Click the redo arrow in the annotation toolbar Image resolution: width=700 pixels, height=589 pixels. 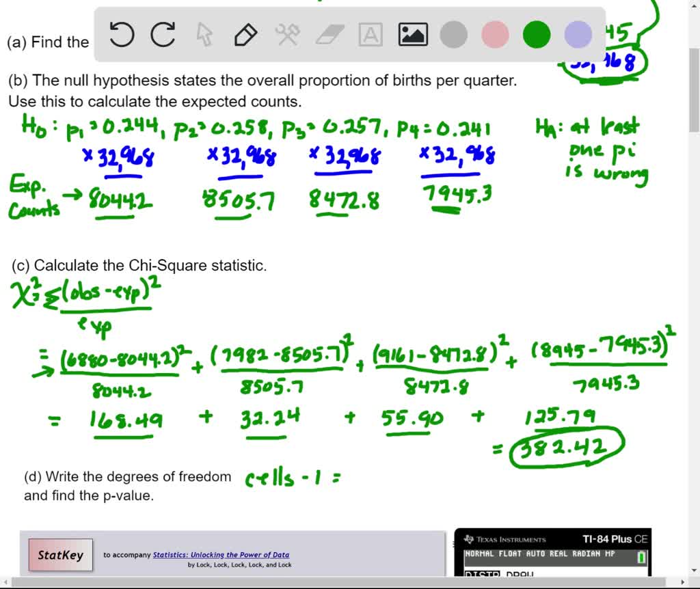(x=163, y=35)
